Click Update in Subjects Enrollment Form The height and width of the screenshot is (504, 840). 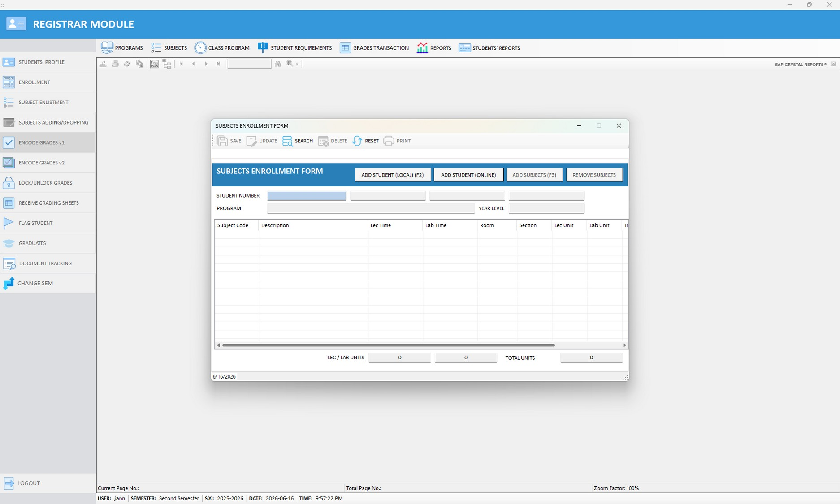[x=262, y=141]
